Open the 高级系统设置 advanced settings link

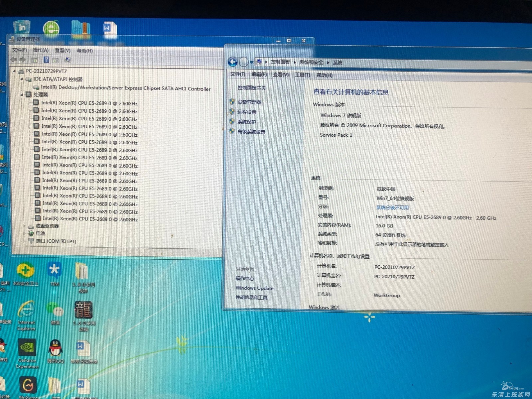[251, 132]
